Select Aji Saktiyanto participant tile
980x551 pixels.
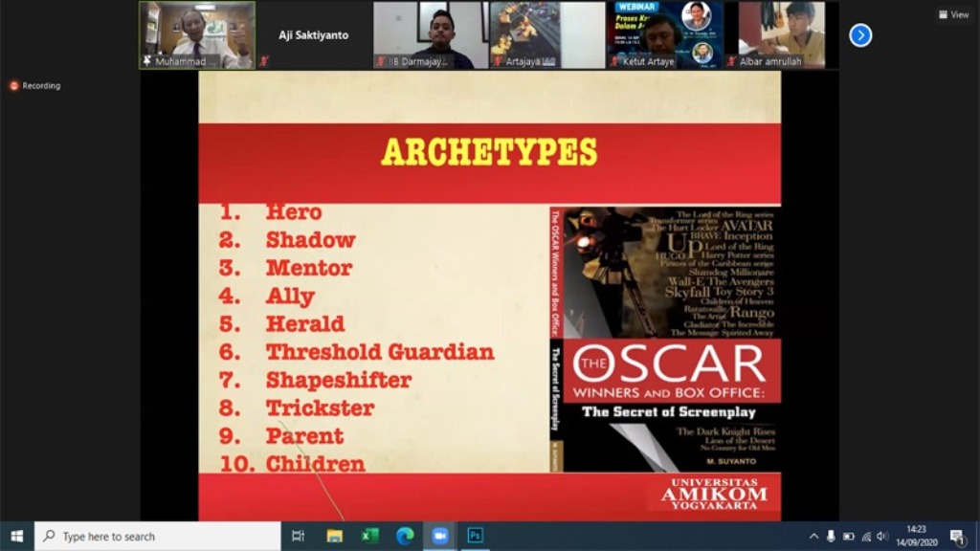coord(313,35)
